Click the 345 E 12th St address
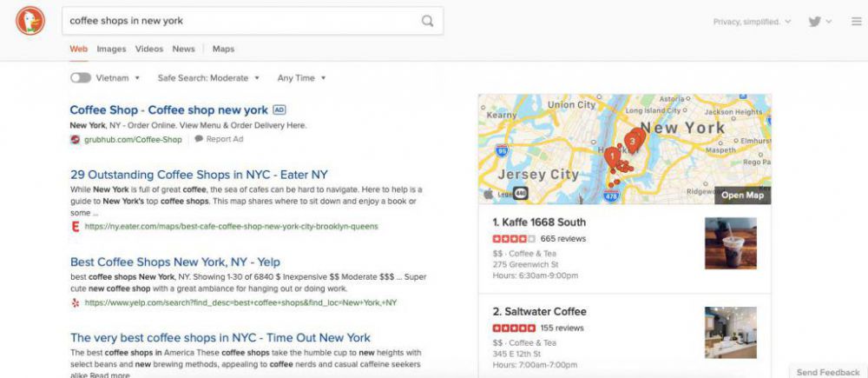This screenshot has height=378, width=868. click(x=517, y=354)
